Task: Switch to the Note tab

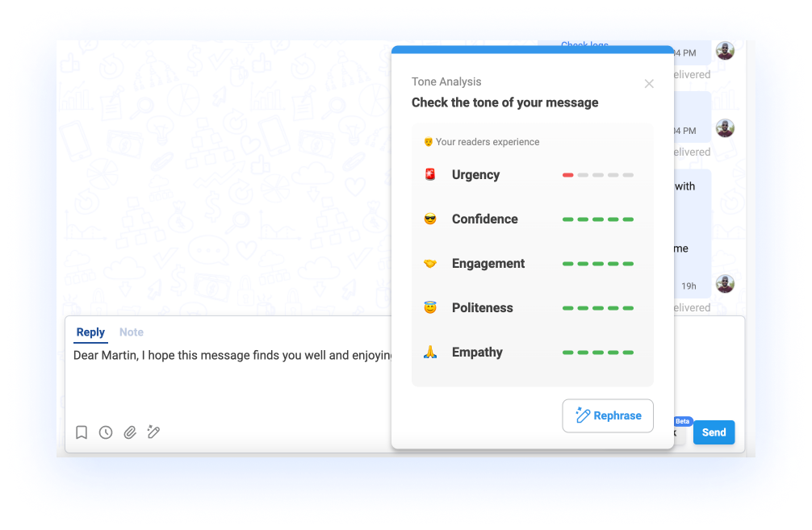Action: pos(132,332)
